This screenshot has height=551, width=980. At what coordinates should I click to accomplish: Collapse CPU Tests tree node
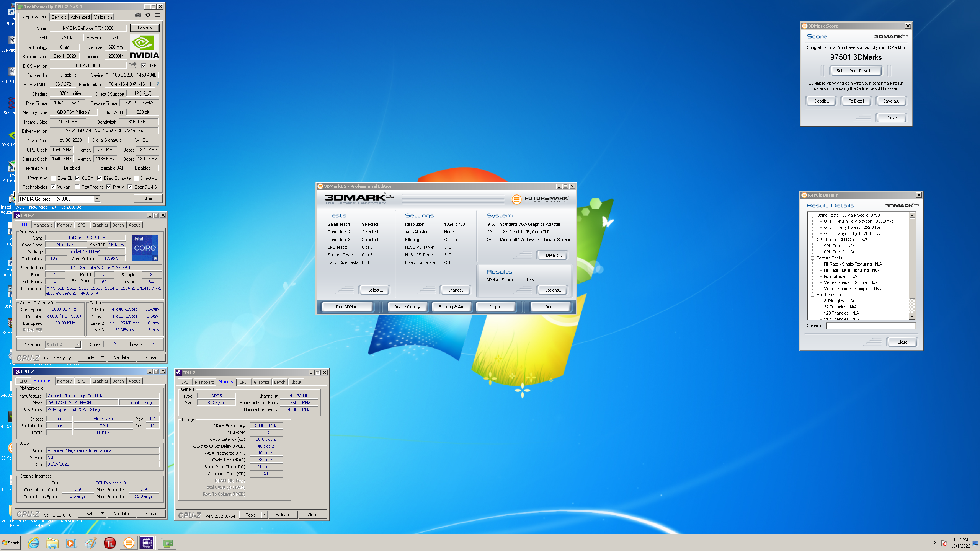(x=812, y=240)
